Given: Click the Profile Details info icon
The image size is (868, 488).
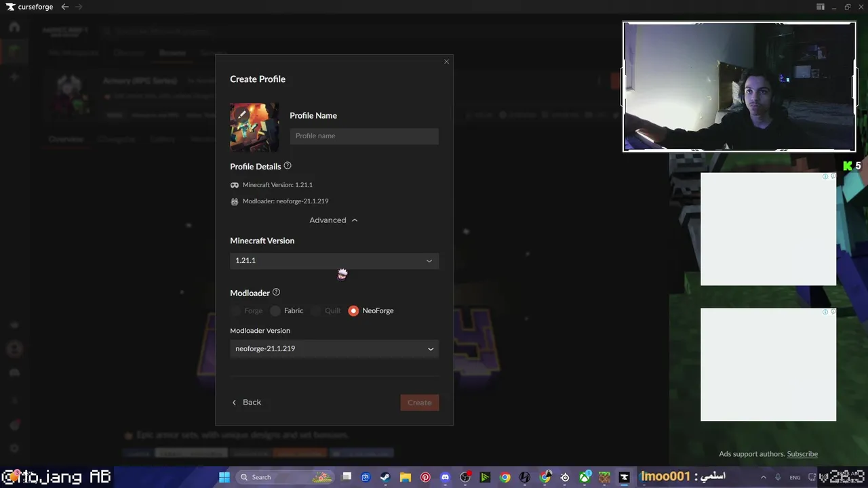Looking at the screenshot, I should 288,166.
